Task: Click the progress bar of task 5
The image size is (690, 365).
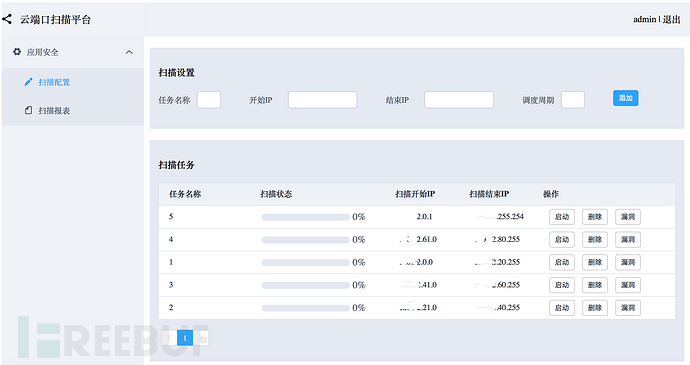Action: pyautogui.click(x=305, y=217)
